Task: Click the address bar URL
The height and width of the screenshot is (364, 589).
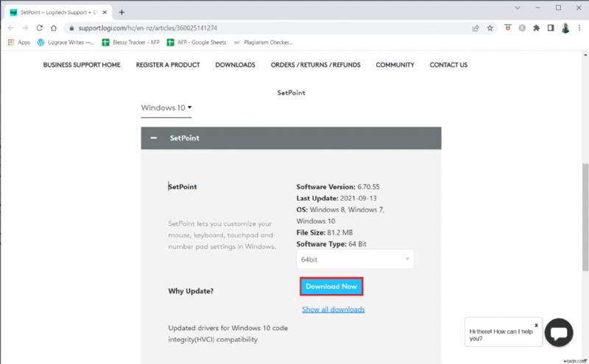Action: [148, 28]
